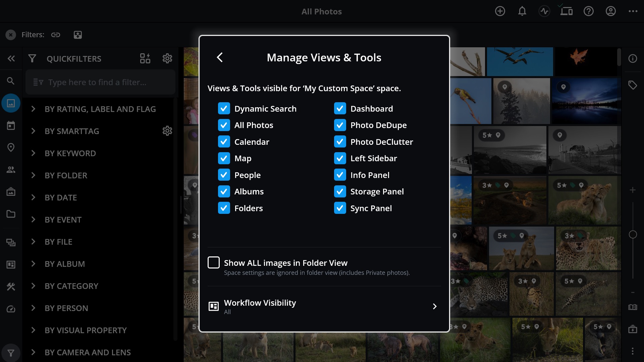Click the Quickfilters settings gear
This screenshot has height=362, width=644.
click(x=167, y=58)
